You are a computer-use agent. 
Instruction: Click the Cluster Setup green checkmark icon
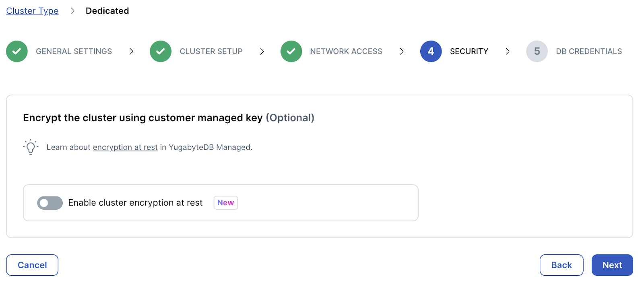(x=161, y=51)
